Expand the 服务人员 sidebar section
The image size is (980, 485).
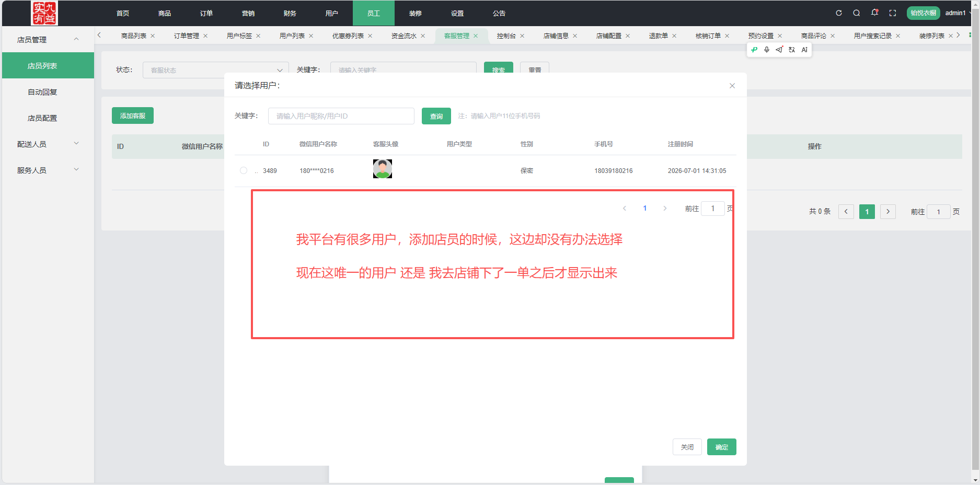48,170
